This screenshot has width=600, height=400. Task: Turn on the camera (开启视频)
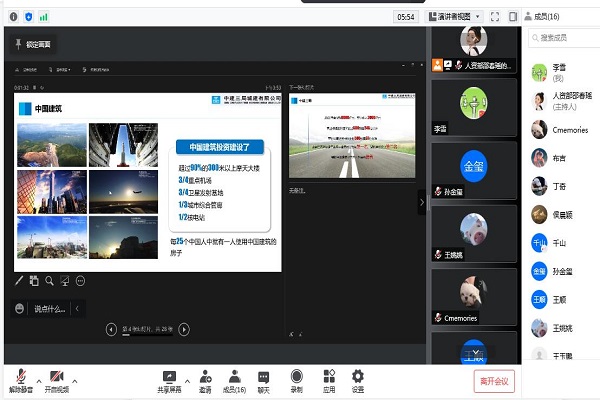[x=57, y=377]
